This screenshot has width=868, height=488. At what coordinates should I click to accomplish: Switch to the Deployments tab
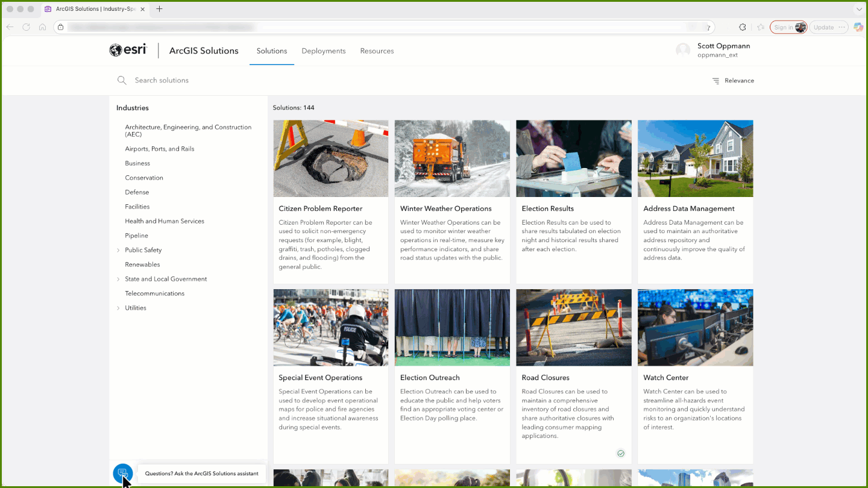point(324,51)
